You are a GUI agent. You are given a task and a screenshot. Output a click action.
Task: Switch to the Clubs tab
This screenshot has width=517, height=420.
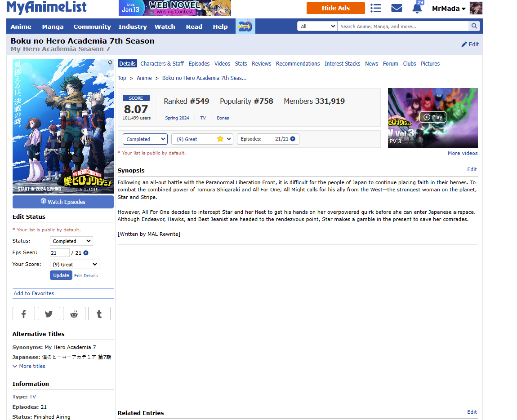click(410, 64)
